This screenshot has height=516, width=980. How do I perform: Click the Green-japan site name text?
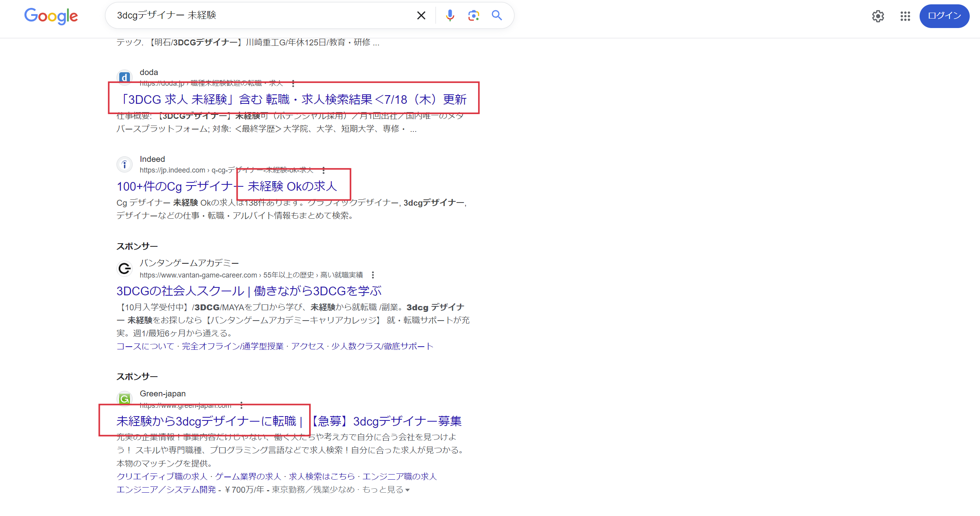[163, 394]
